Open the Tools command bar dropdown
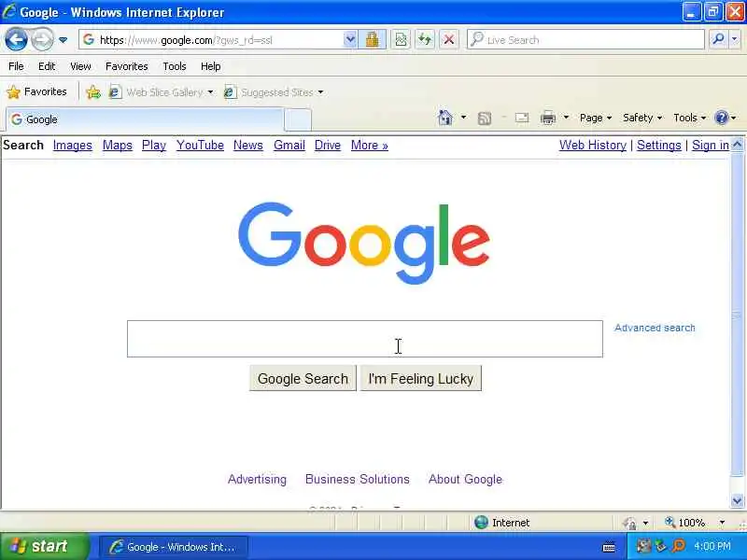Screen dimensions: 747x560 689,118
